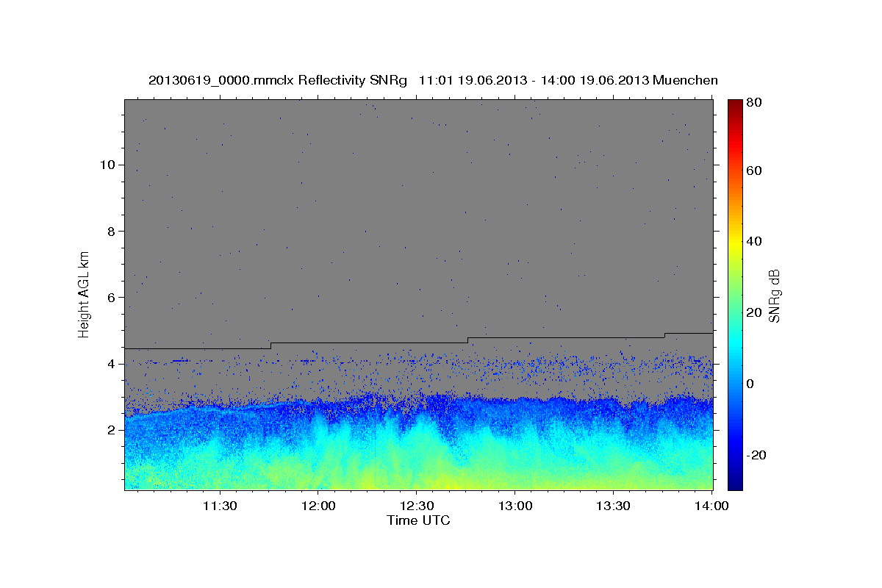Click the 12:00 time tick label
This screenshot has width=882, height=588.
point(319,506)
